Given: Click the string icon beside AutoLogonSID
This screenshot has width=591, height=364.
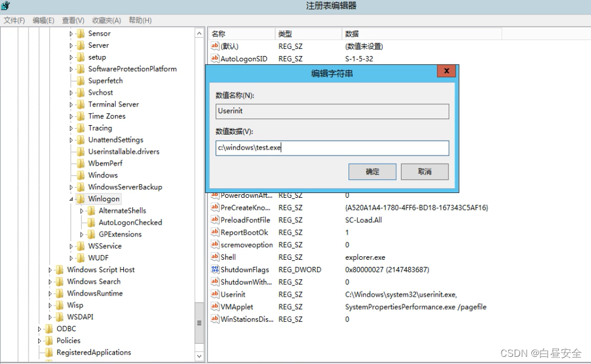Looking at the screenshot, I should (x=215, y=58).
